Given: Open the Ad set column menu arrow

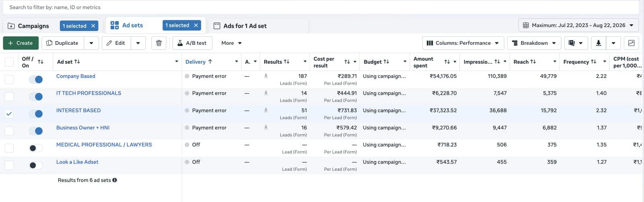Looking at the screenshot, I should (176, 62).
